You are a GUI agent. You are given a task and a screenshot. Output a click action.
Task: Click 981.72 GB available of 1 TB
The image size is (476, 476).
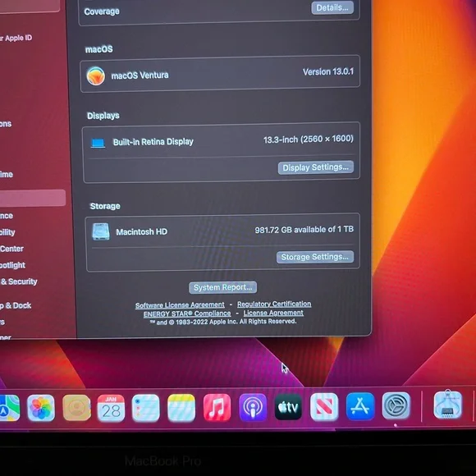304,230
